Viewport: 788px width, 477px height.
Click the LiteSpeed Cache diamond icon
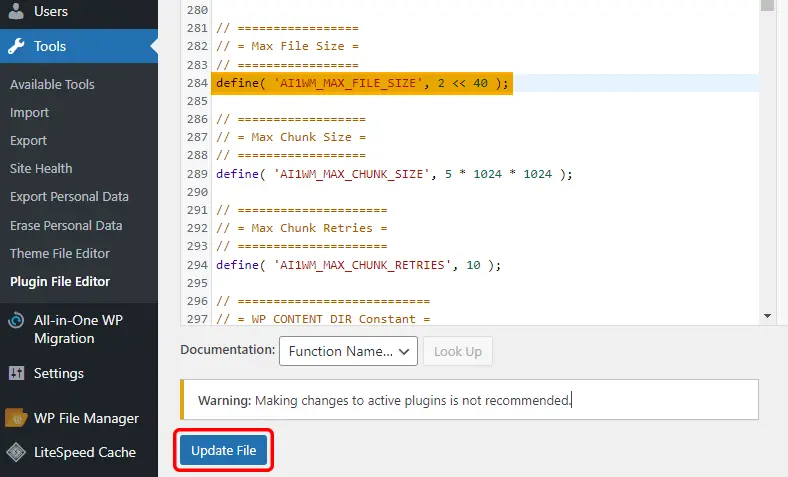[16, 452]
